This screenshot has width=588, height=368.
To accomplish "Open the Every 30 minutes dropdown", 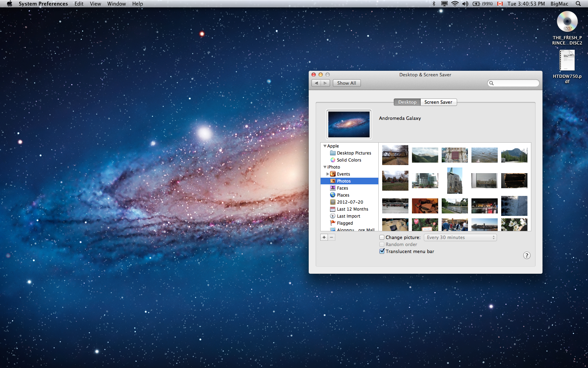I will pos(460,237).
